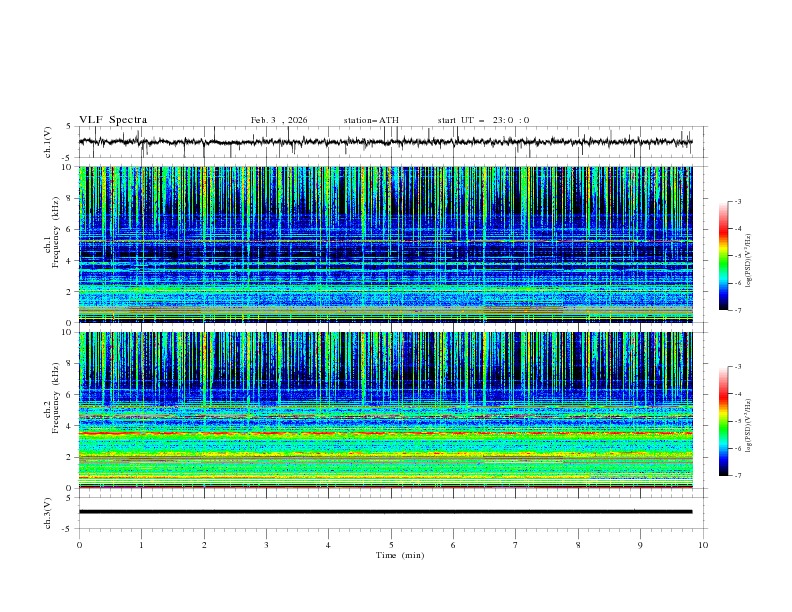This screenshot has width=792, height=612.
Task: Click the "-4" tick on ch.2 colorbar
Action: tap(737, 394)
